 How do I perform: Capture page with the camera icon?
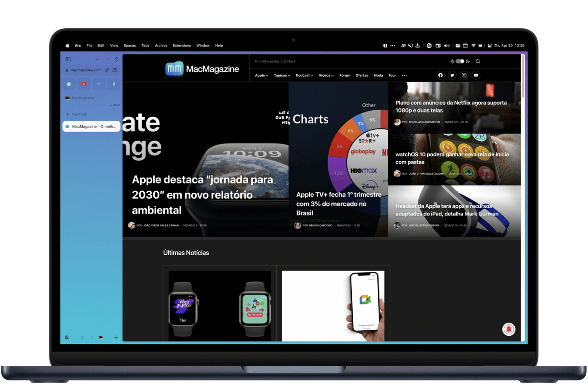(x=115, y=70)
